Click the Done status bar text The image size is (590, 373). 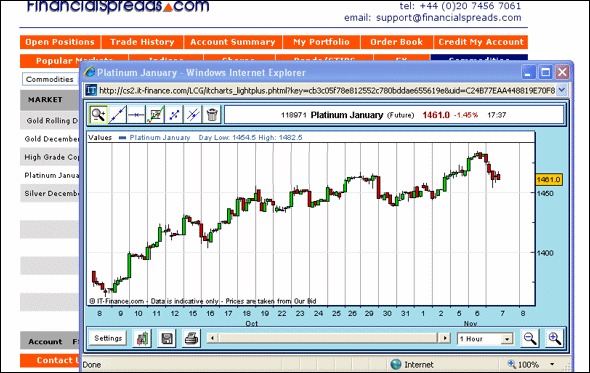(x=92, y=365)
